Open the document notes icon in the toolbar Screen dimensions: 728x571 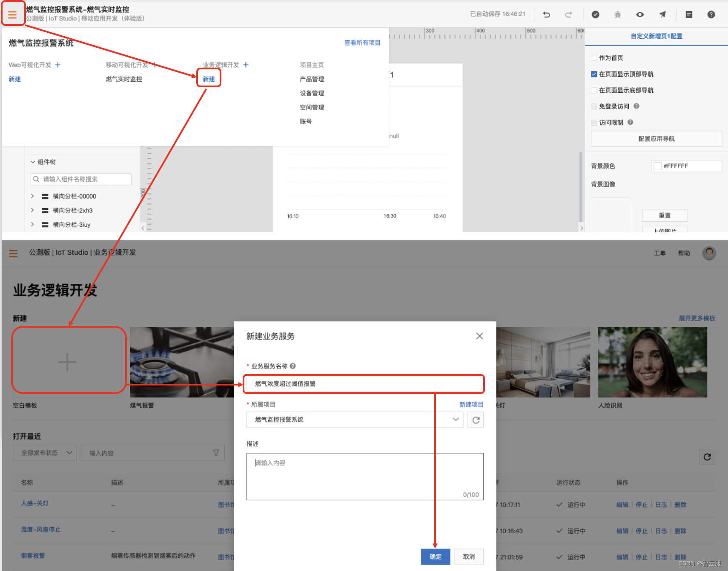coord(689,14)
